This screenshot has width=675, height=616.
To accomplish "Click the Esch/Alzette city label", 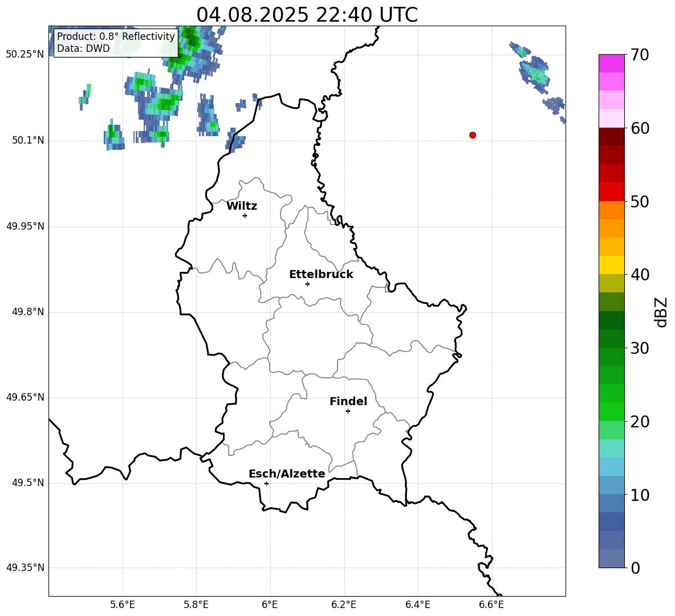I will pos(287,474).
